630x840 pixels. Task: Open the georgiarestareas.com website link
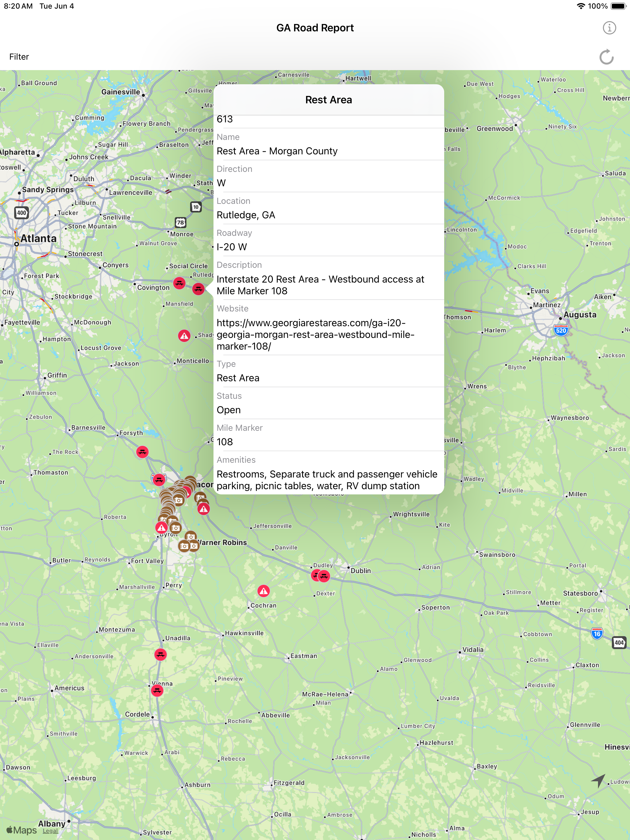[315, 334]
